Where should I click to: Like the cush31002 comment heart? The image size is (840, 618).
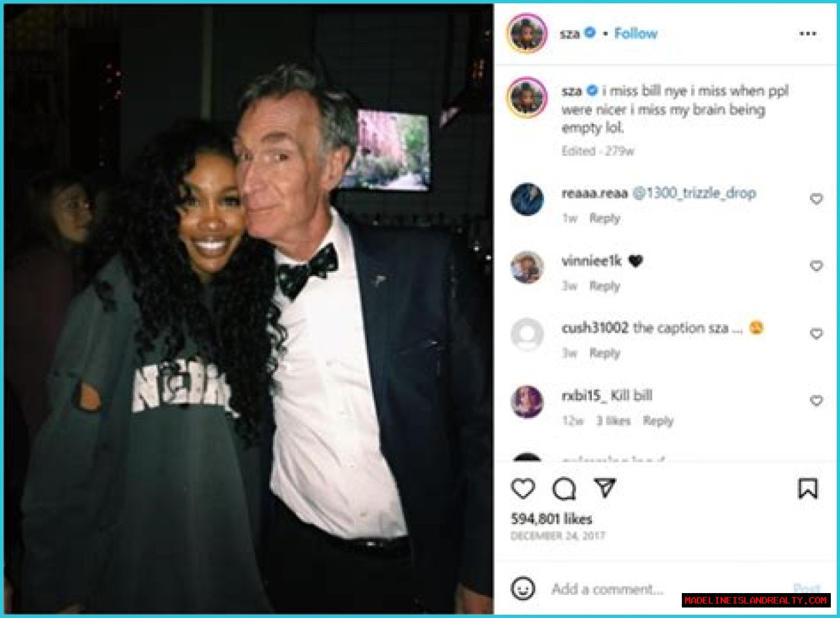pyautogui.click(x=816, y=334)
